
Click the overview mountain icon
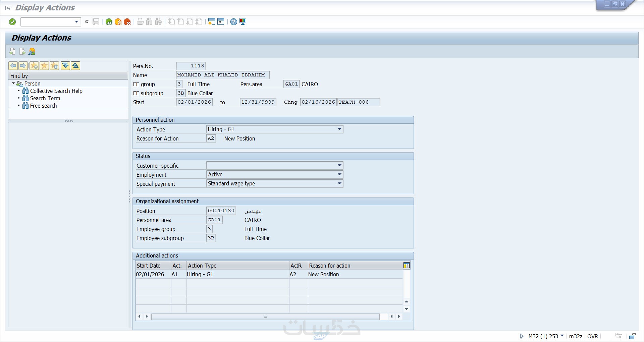pyautogui.click(x=32, y=51)
